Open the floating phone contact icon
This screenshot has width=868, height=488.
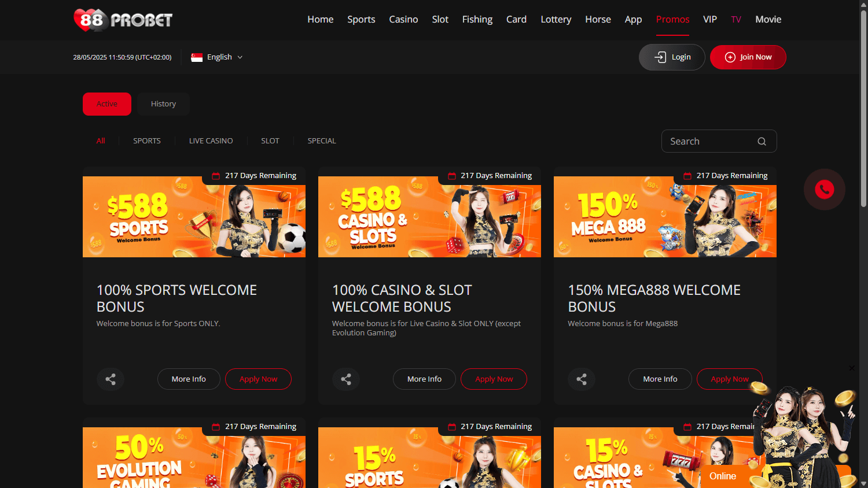(824, 189)
